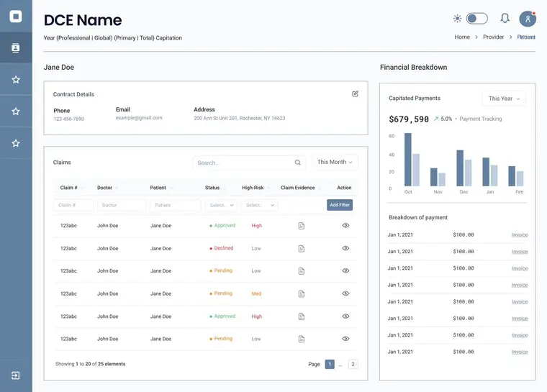Open claim evidence document for Approved High claim
This screenshot has height=392, width=547.
tap(302, 226)
